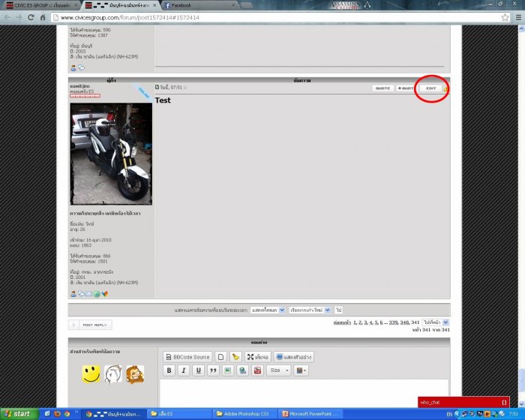Image resolution: width=525 pixels, height=420 pixels.
Task: Click the broom Remove Format icon
Action: (235, 357)
